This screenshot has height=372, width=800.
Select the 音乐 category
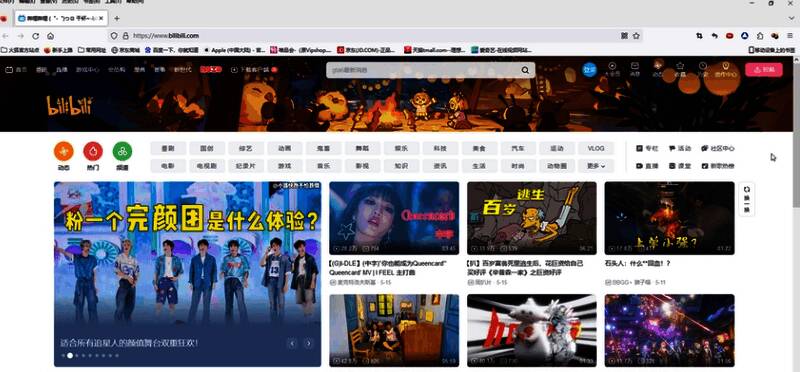click(x=323, y=166)
